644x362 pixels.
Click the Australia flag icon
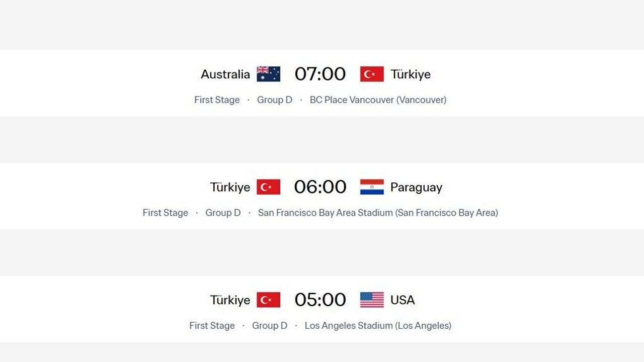pos(268,74)
